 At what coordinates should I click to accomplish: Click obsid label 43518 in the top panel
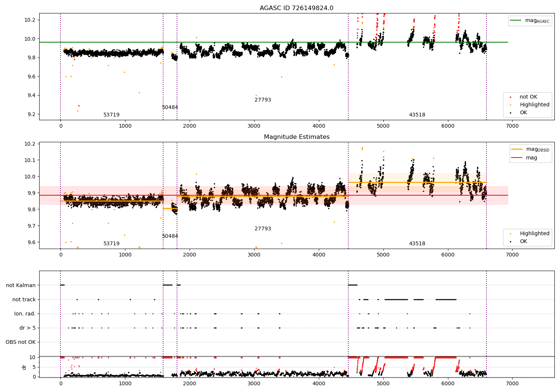417,115
